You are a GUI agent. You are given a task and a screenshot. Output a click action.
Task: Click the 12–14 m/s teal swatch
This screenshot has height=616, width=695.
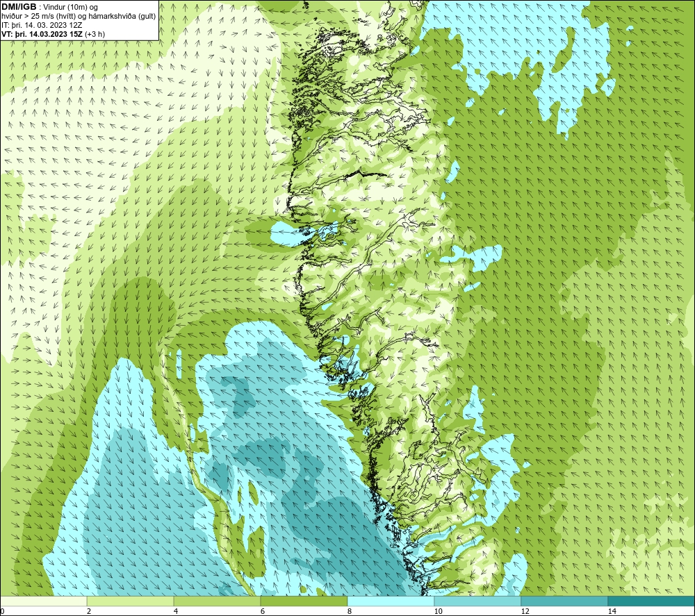point(564,601)
